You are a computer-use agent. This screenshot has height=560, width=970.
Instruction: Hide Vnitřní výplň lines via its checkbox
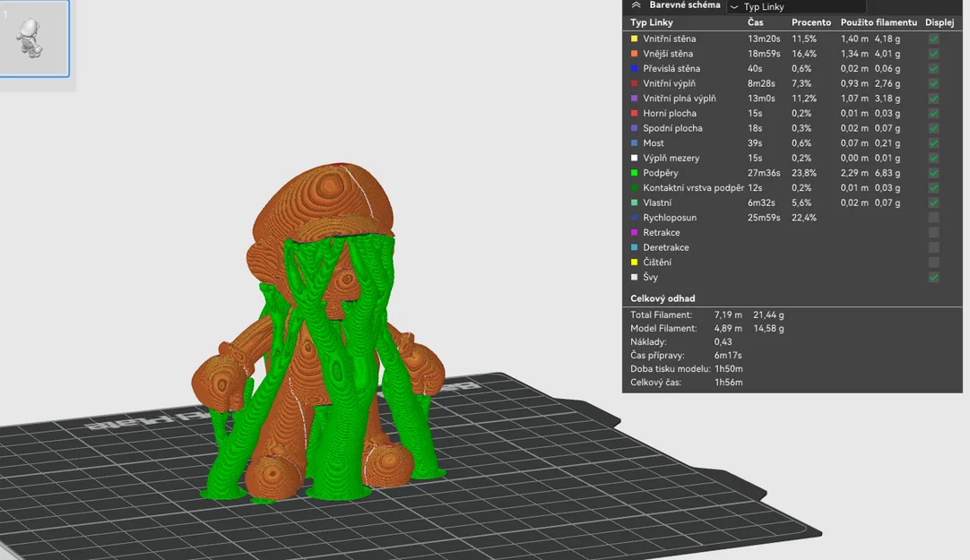(x=933, y=83)
